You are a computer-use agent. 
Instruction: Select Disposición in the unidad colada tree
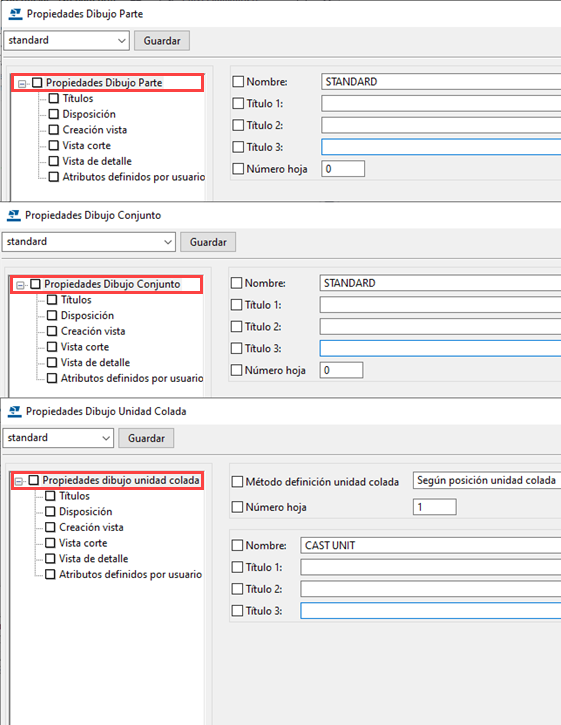pyautogui.click(x=86, y=511)
